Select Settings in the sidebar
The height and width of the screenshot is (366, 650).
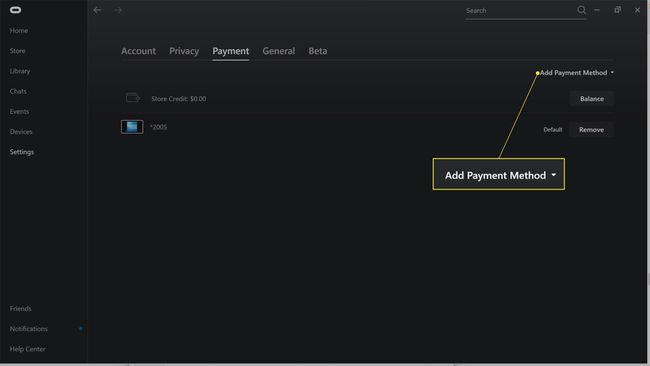[x=22, y=152]
